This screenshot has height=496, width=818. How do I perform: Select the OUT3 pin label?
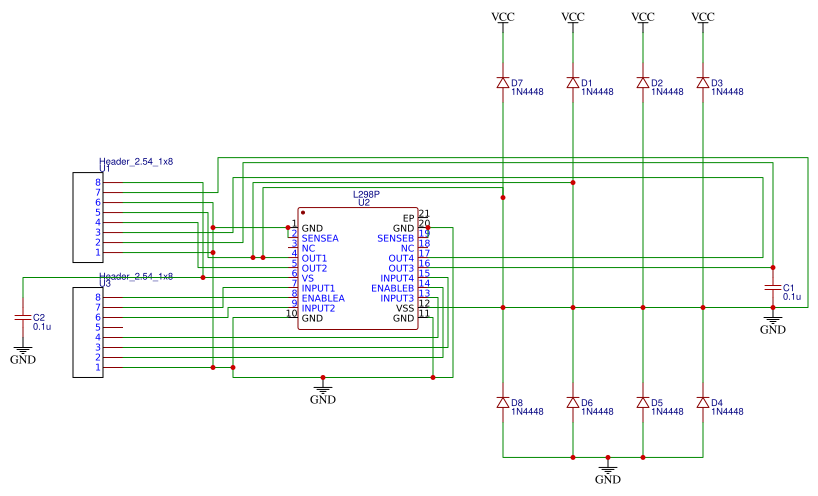click(x=401, y=268)
